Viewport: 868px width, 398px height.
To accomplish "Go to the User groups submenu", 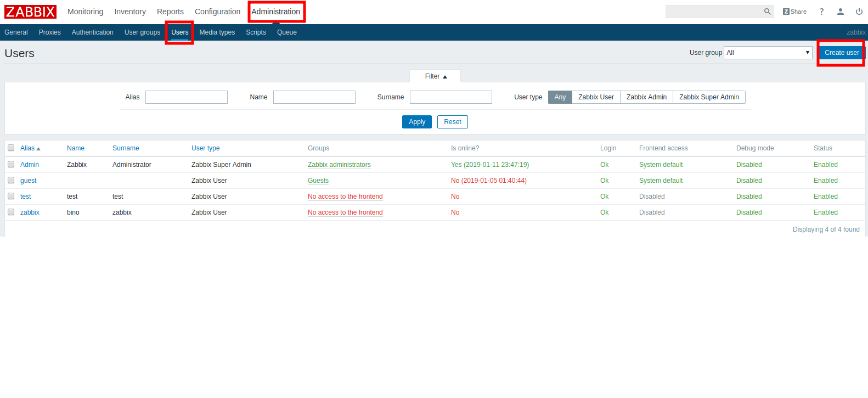I will tap(142, 32).
